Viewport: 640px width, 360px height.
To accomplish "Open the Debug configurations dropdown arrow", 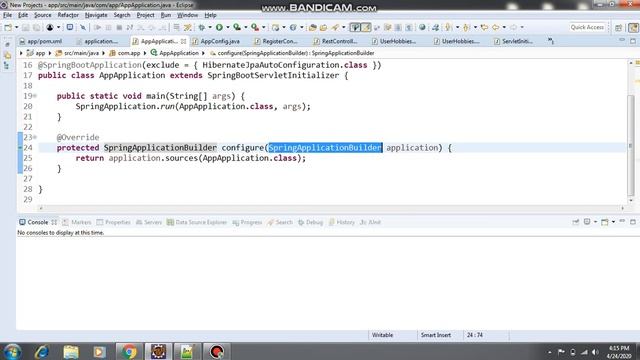I will pyautogui.click(x=210, y=27).
